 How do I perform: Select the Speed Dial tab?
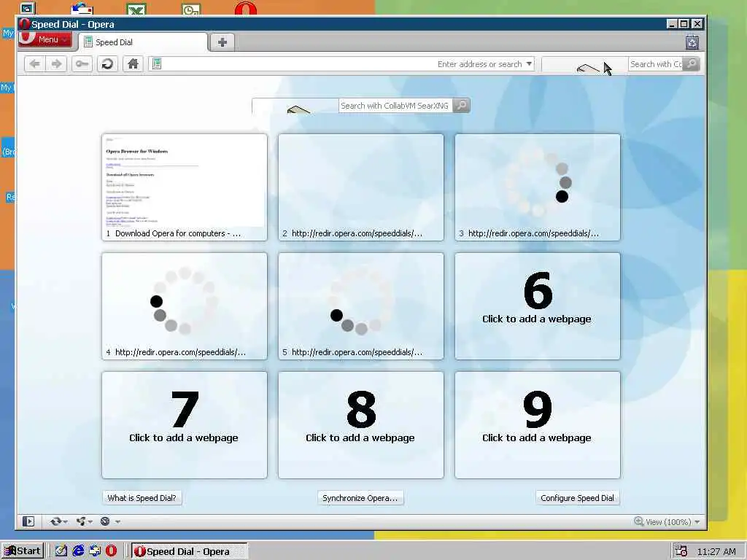point(144,42)
